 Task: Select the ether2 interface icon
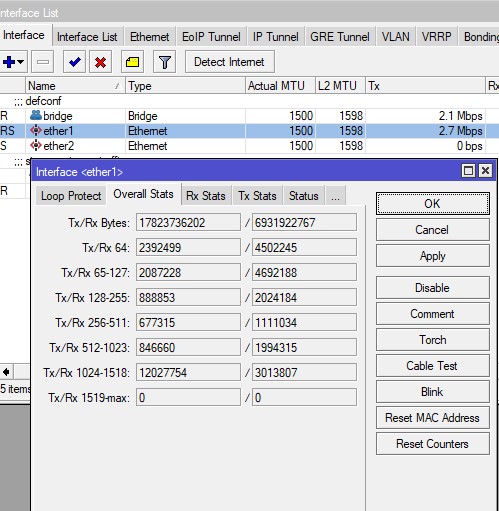[36, 145]
